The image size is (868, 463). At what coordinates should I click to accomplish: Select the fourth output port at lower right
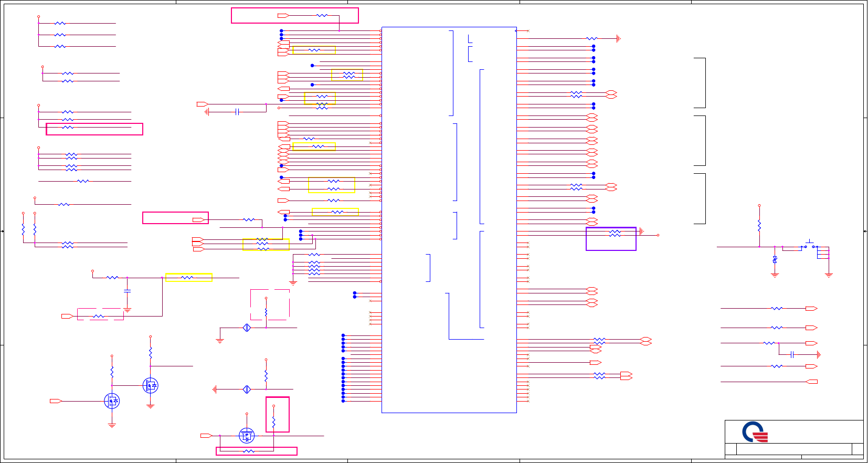coord(811,366)
